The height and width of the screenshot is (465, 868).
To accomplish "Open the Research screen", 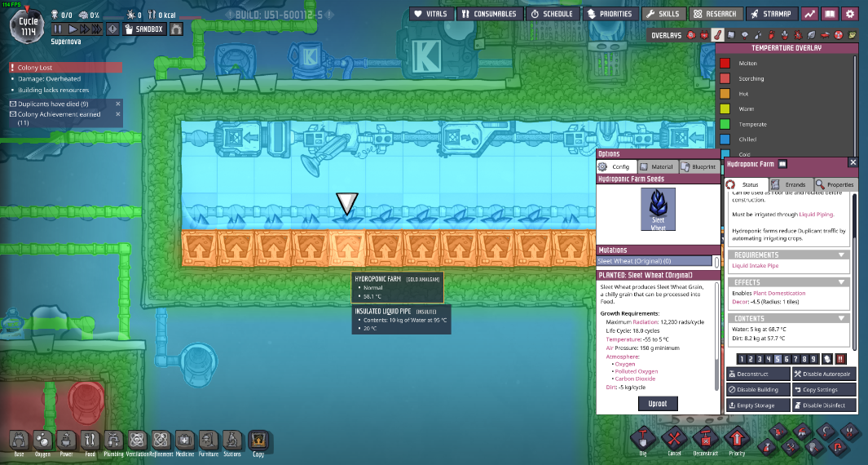I will click(x=716, y=14).
